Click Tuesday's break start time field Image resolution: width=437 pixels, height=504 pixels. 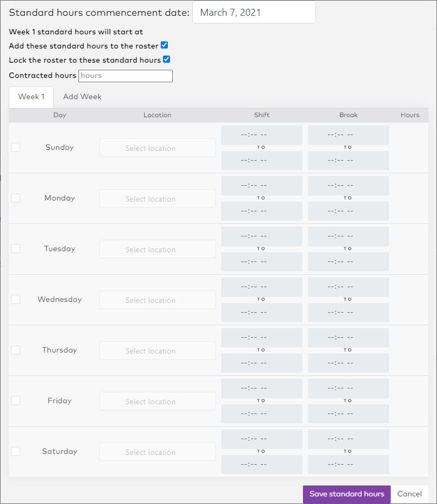[x=348, y=236]
